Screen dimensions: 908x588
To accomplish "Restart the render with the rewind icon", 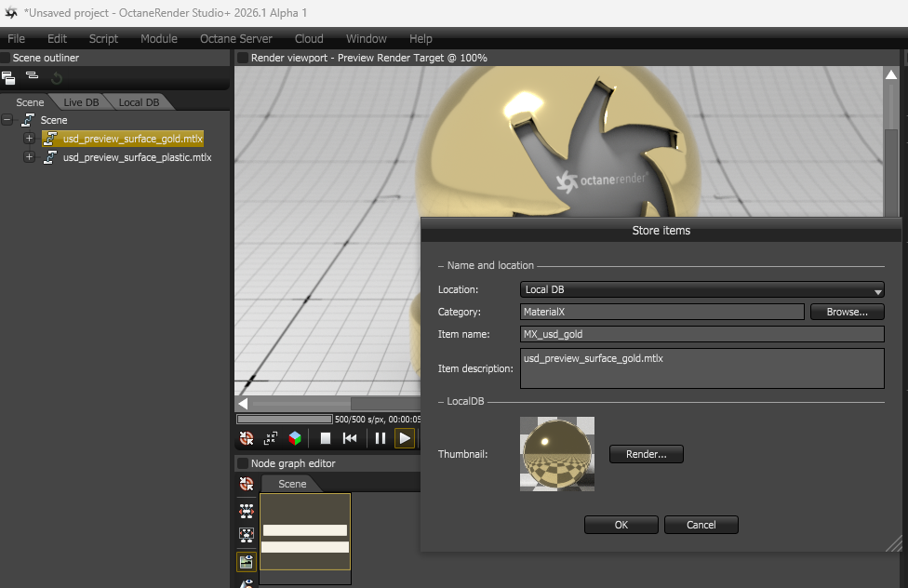I will coord(350,438).
